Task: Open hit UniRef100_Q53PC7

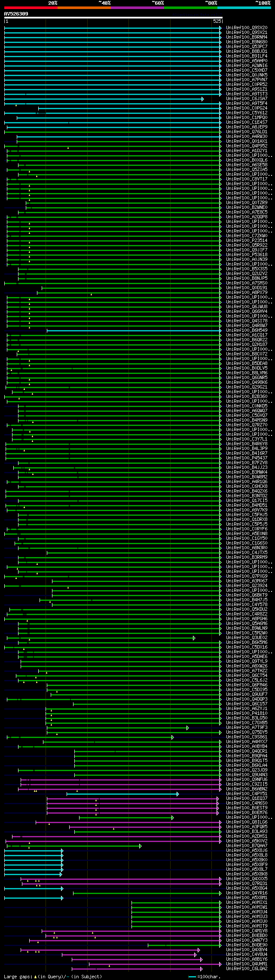Action: 247,46
